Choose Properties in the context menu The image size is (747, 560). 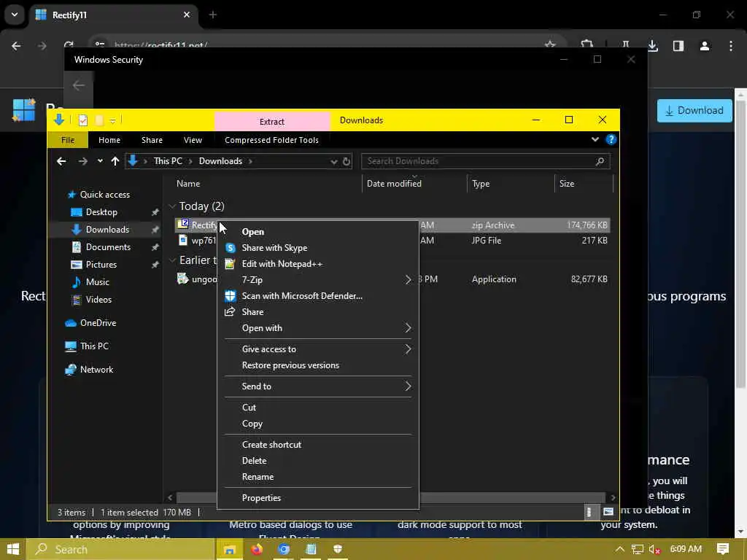pyautogui.click(x=261, y=498)
